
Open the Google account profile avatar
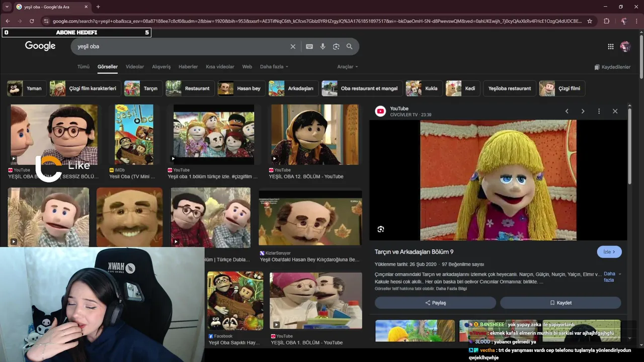pyautogui.click(x=625, y=46)
